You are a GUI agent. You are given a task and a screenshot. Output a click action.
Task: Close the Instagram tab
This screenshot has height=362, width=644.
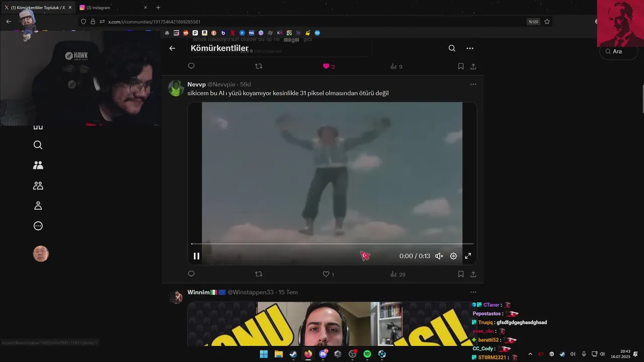pyautogui.click(x=145, y=8)
